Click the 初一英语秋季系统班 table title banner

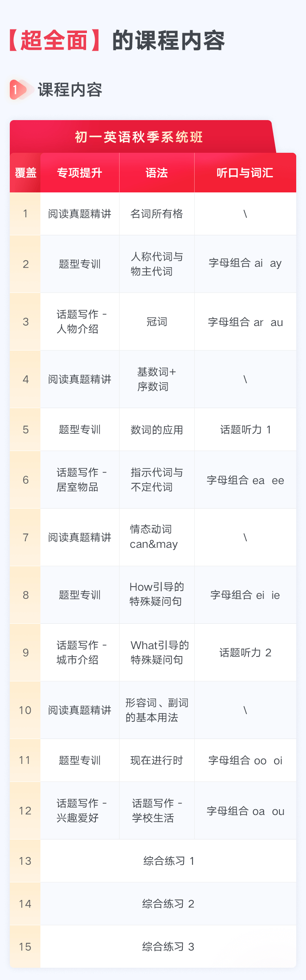(139, 137)
